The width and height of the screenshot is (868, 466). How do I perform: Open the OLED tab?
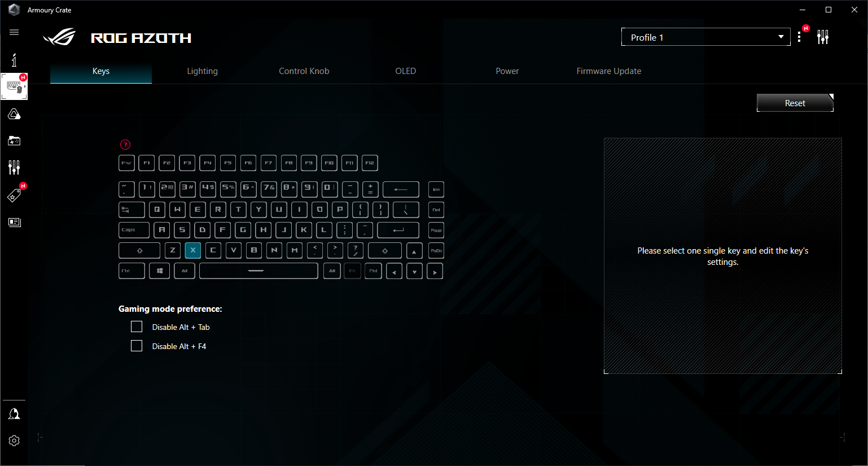click(x=406, y=71)
